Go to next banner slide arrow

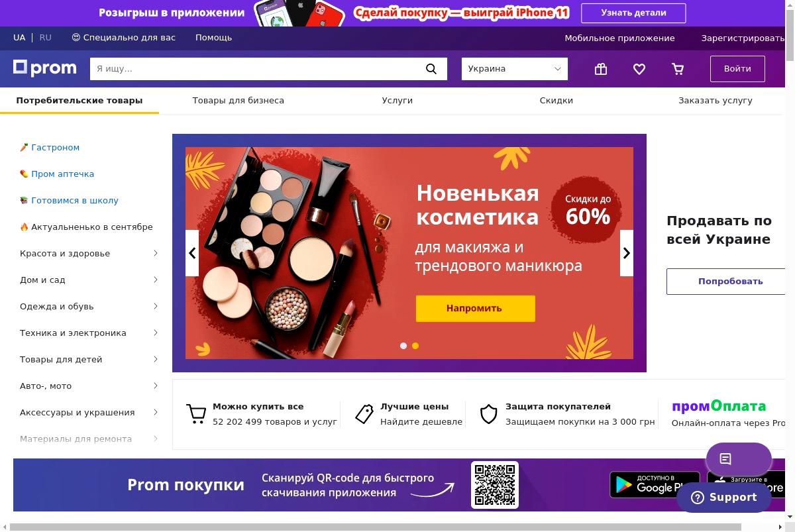click(x=627, y=253)
